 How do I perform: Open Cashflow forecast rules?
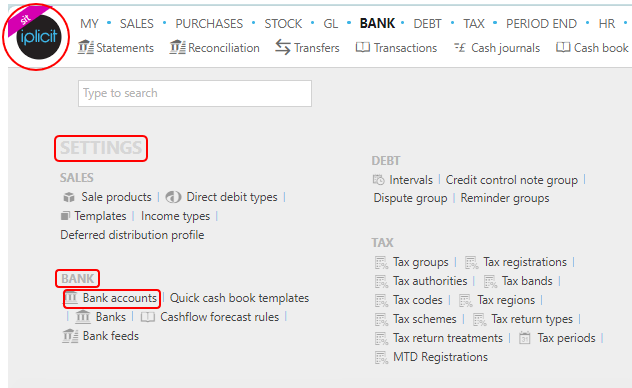(x=219, y=317)
